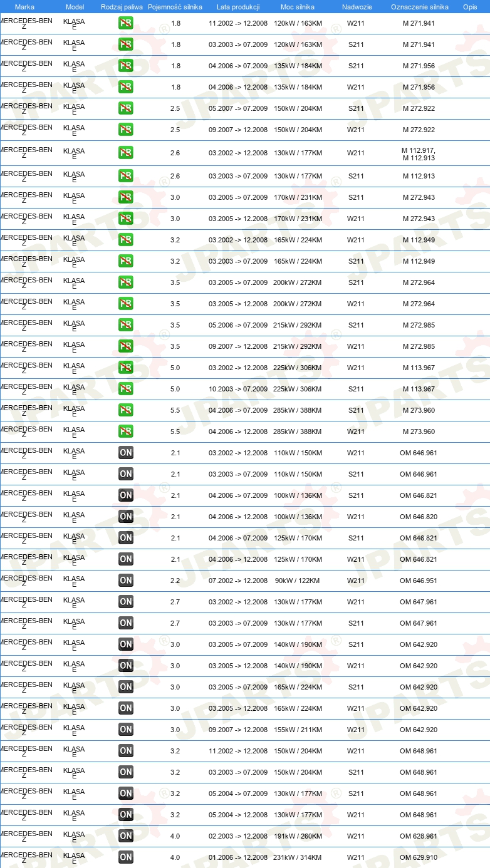Click the PB fuel icon for S211 M 271.941

click(126, 45)
